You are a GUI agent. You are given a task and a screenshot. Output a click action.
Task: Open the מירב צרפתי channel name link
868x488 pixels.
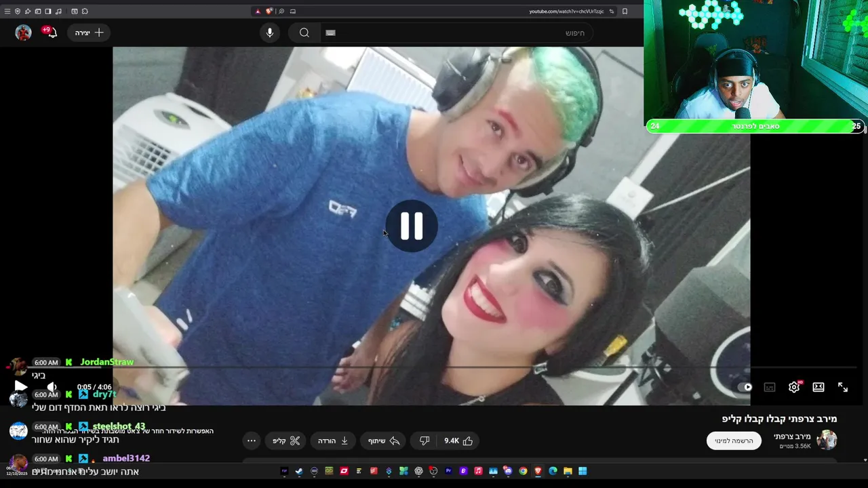(x=792, y=436)
